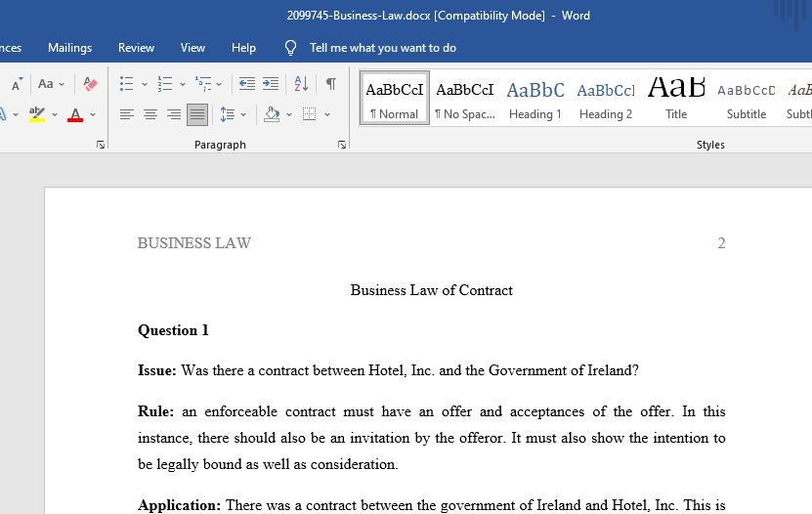Apply the Heading 1 style

tap(535, 99)
